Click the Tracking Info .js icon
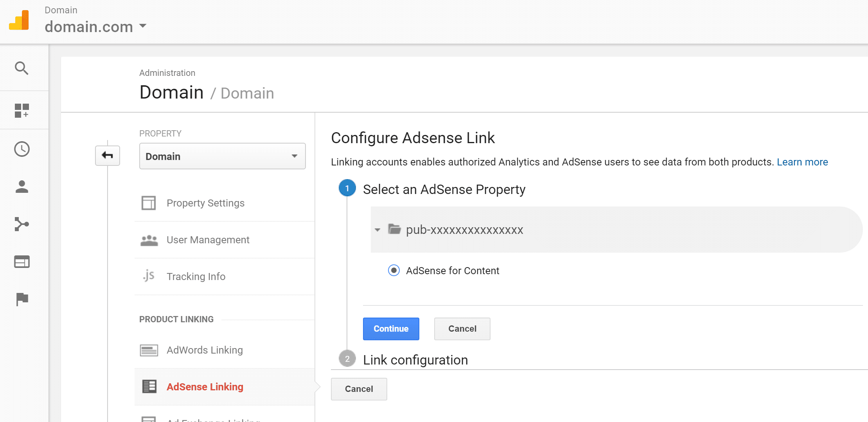Viewport: 868px width, 422px height. (149, 276)
